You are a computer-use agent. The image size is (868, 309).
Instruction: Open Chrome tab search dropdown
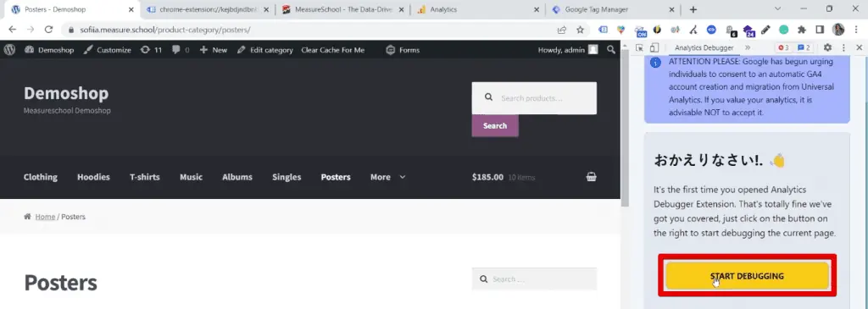point(778,9)
